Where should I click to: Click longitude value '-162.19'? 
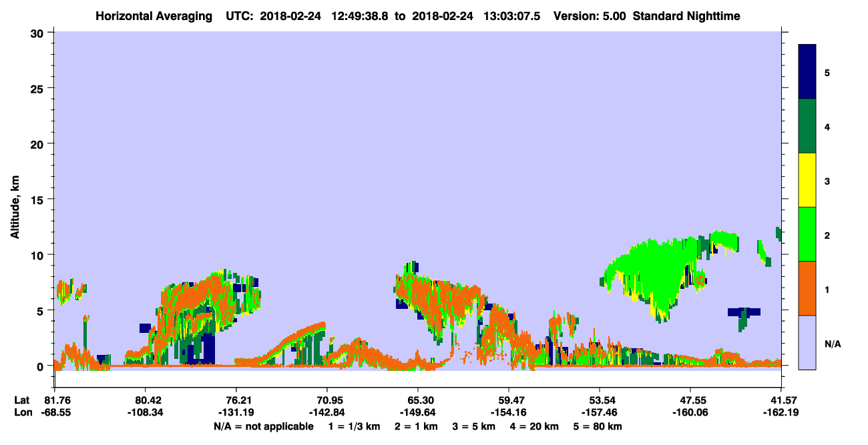tap(782, 412)
